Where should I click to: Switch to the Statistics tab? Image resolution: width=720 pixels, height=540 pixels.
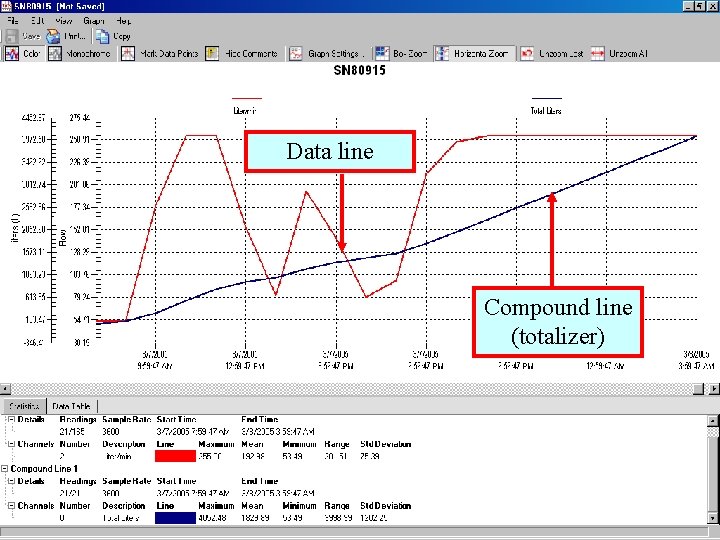coord(24,406)
